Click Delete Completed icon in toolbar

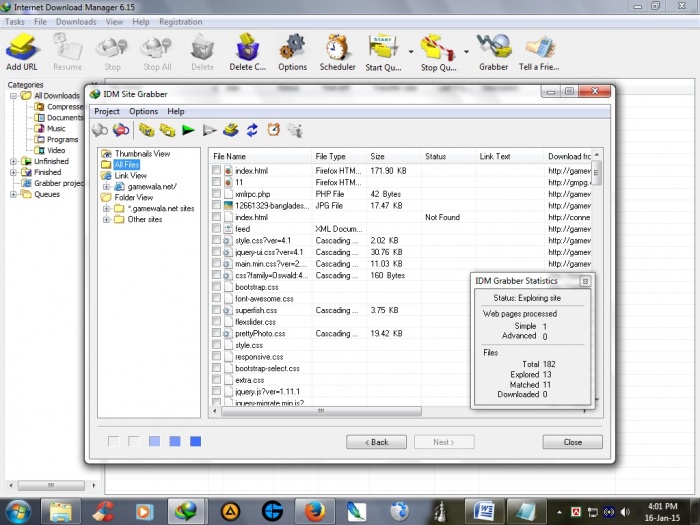pos(247,50)
